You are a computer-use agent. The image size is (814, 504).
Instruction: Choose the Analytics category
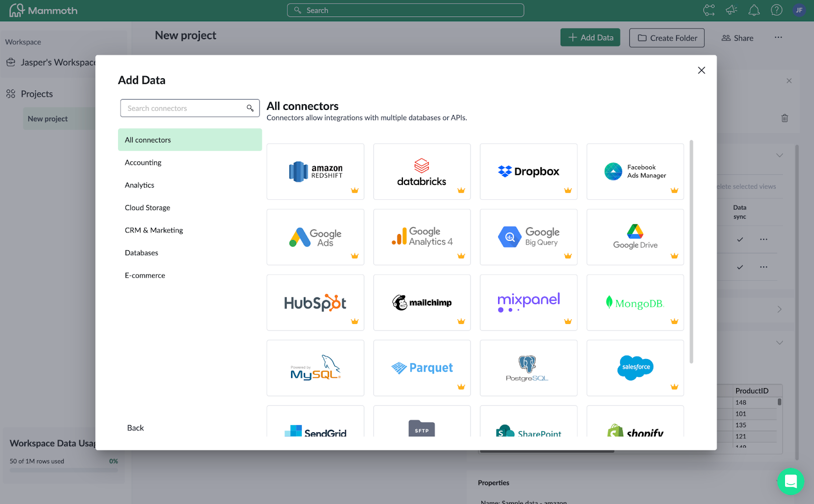(x=190, y=185)
